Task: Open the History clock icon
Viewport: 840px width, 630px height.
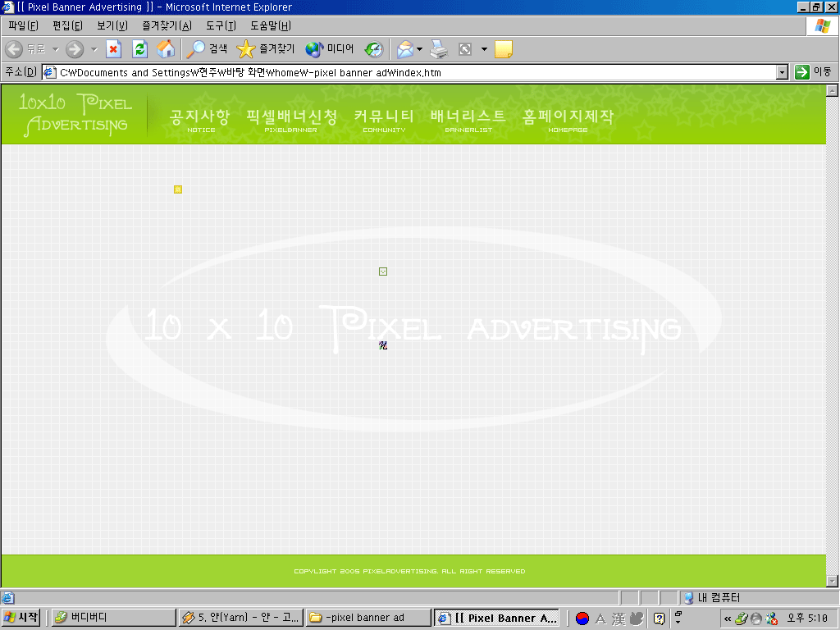Action: click(374, 49)
